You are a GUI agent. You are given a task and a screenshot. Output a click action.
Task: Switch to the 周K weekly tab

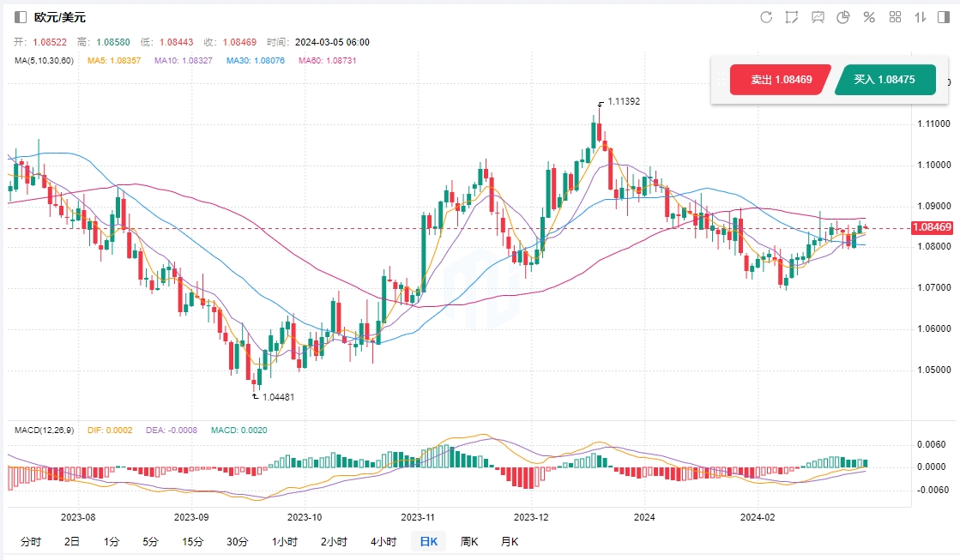tap(469, 542)
